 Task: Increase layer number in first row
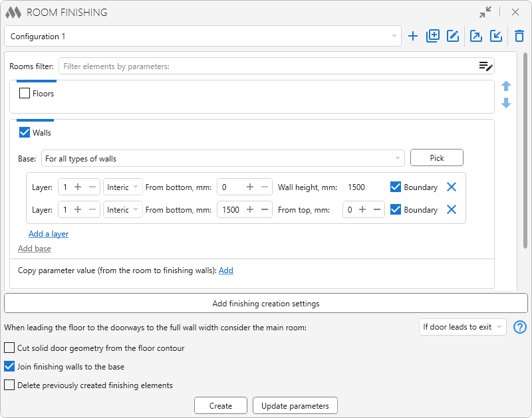[x=78, y=187]
